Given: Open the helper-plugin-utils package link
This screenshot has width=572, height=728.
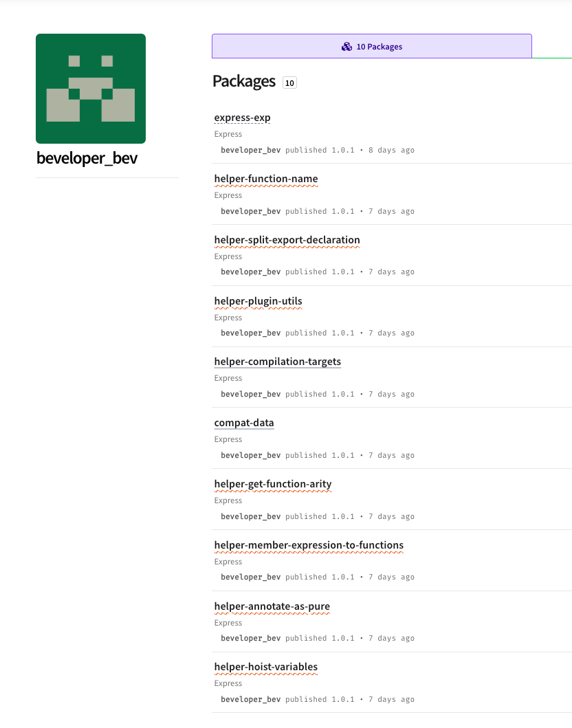Looking at the screenshot, I should [x=258, y=301].
